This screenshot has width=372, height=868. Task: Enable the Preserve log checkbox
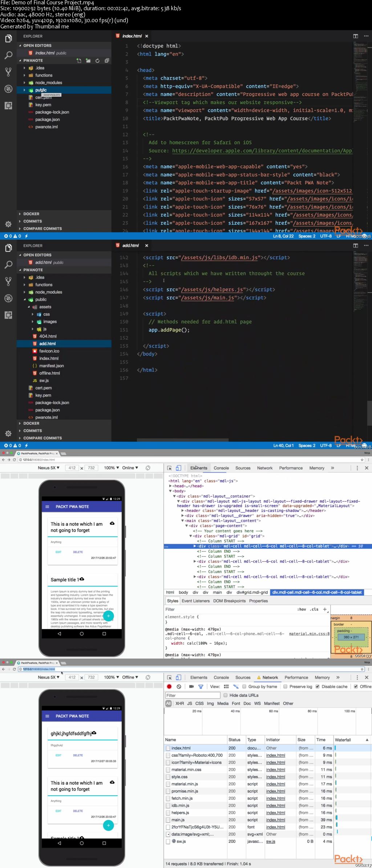(285, 687)
